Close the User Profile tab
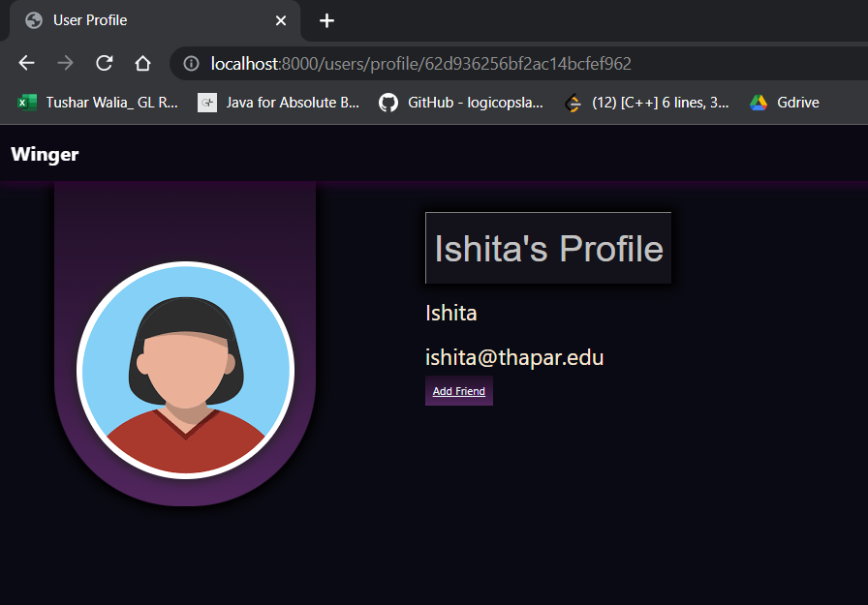Viewport: 868px width, 605px height. pyautogui.click(x=280, y=20)
